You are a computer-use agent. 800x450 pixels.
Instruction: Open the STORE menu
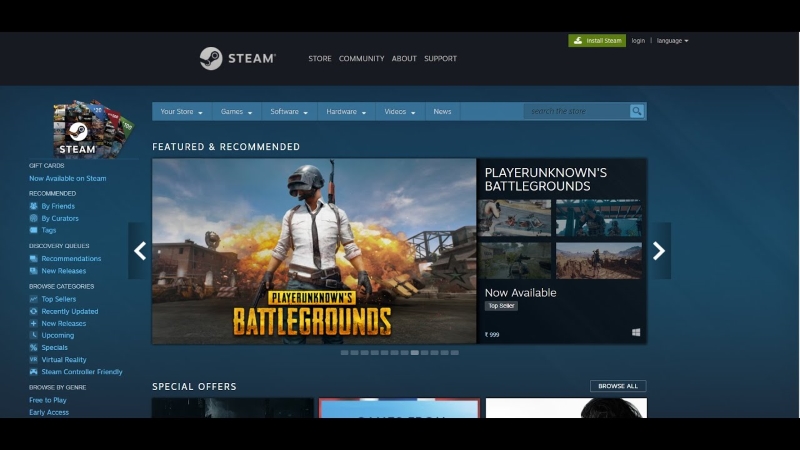[320, 59]
